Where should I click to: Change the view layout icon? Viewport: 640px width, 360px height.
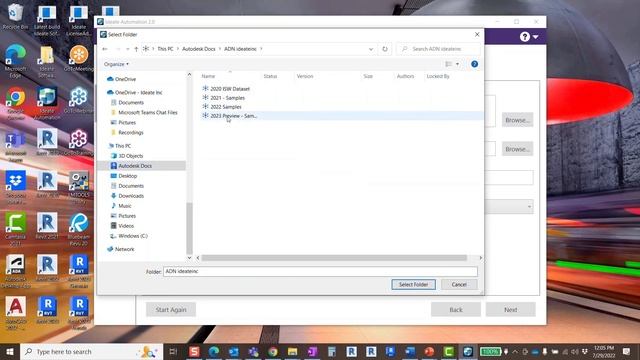[x=449, y=64]
